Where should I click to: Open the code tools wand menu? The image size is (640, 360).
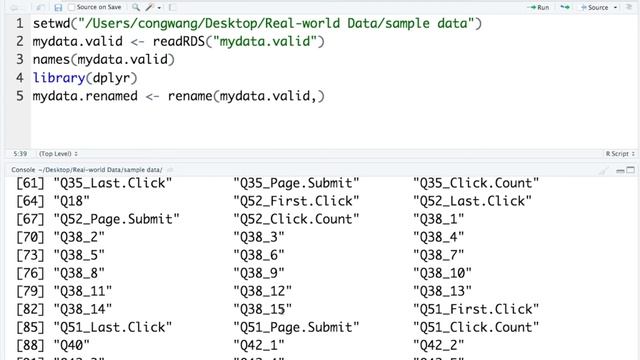pyautogui.click(x=149, y=7)
